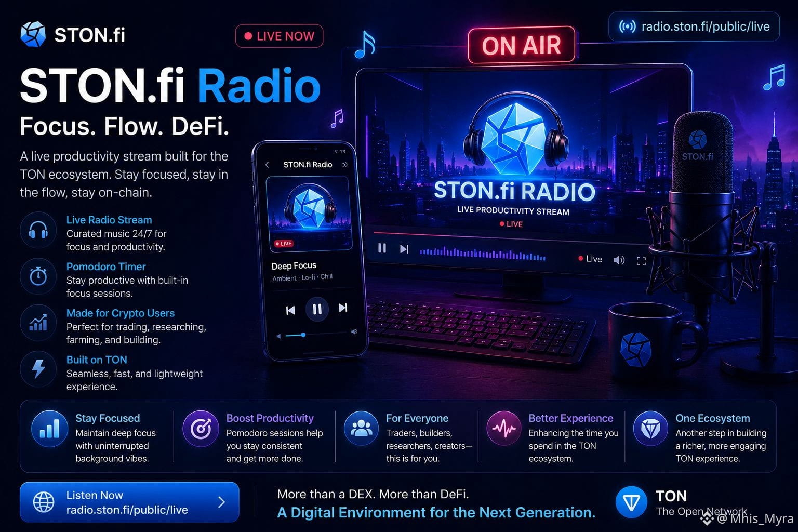Click the broadcast signal icon beside the URL
Image resolution: width=798 pixels, height=532 pixels.
click(627, 26)
